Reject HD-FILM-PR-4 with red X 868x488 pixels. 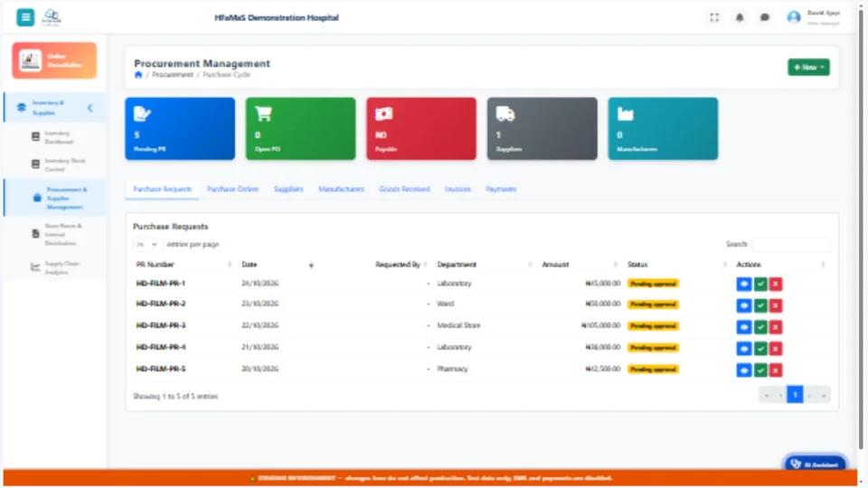pos(776,349)
